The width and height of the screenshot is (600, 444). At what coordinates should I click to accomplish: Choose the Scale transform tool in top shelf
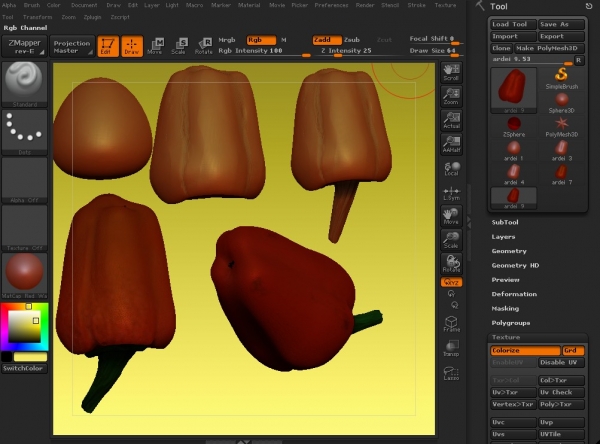point(179,46)
